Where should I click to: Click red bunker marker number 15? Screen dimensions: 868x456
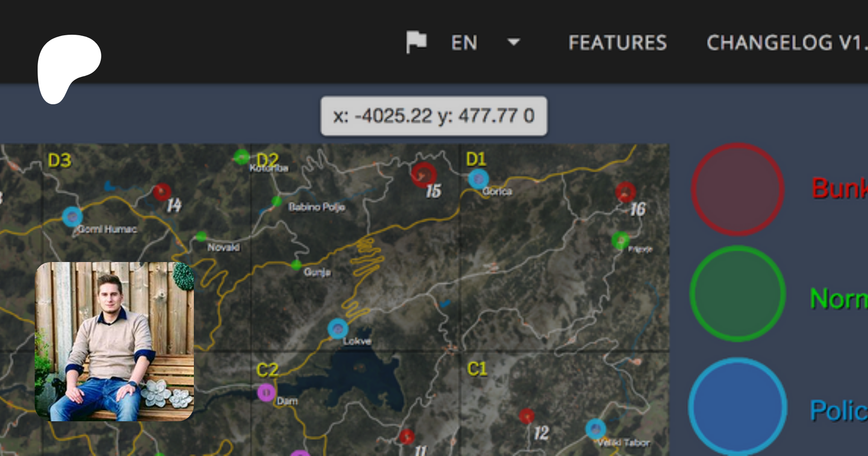pyautogui.click(x=423, y=174)
